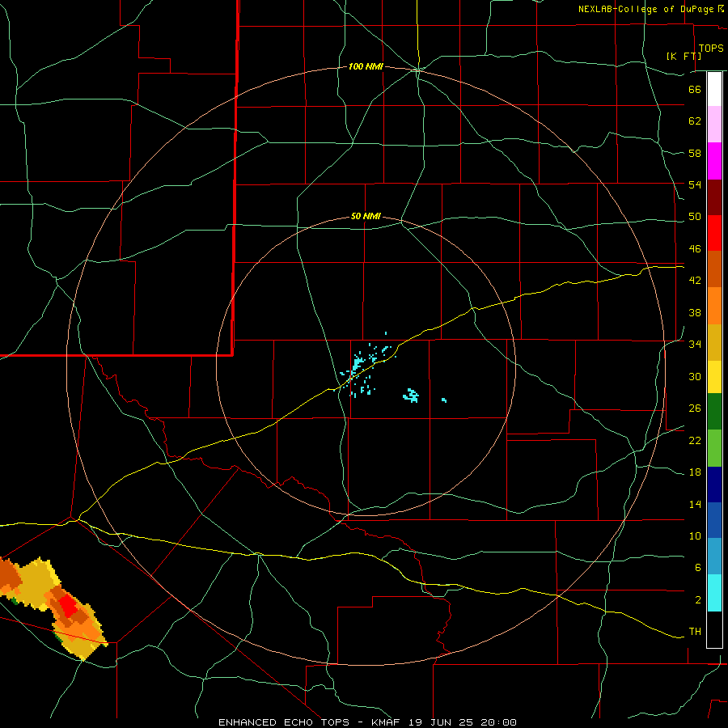
Task: Click the 38 legend value
Action: point(695,313)
